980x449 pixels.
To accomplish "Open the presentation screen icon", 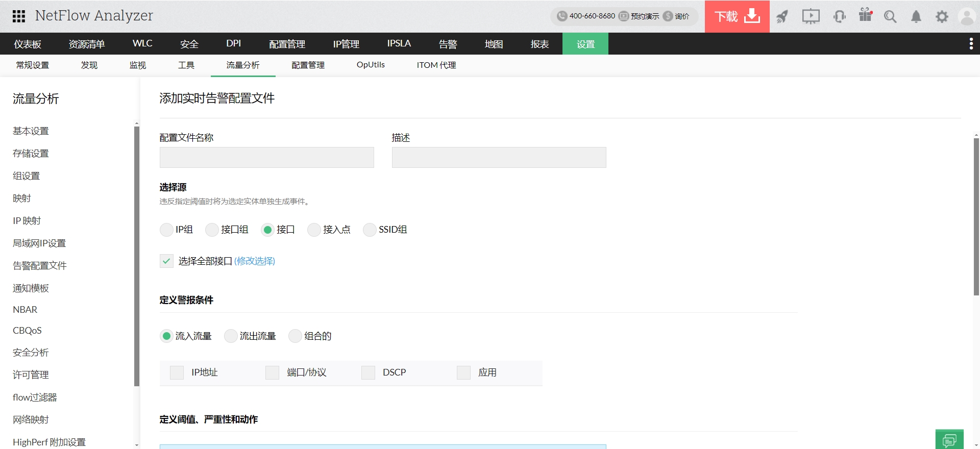I will click(x=811, y=16).
